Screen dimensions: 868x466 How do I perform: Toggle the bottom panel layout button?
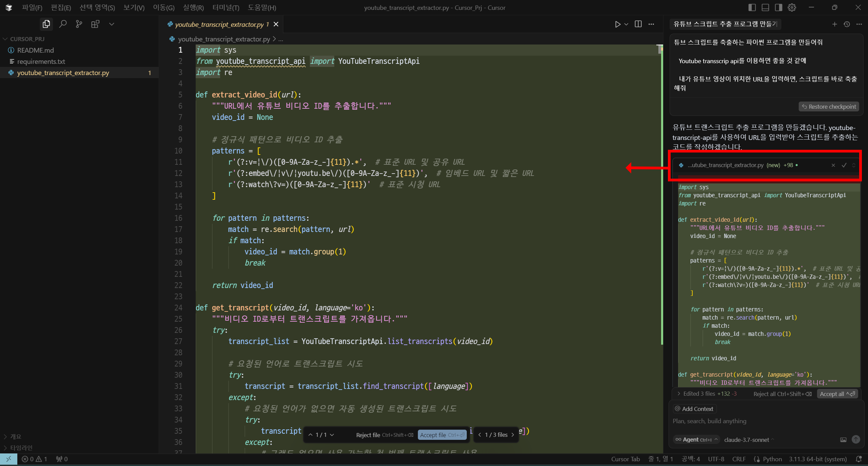(765, 7)
